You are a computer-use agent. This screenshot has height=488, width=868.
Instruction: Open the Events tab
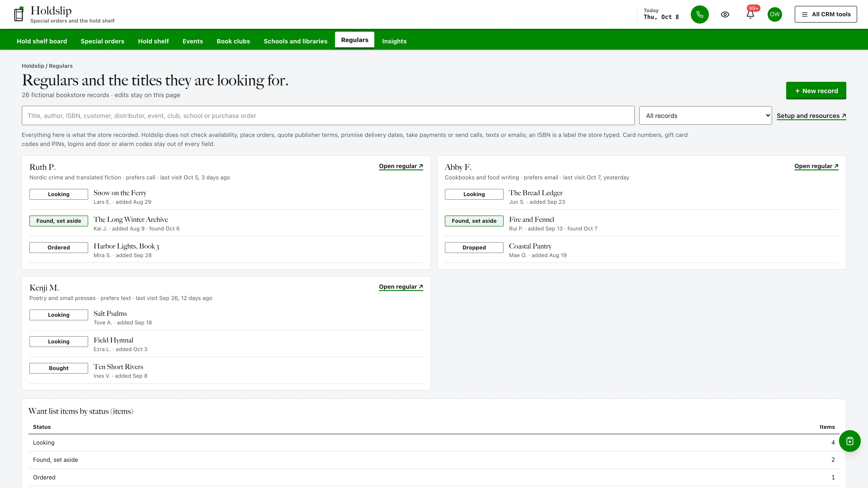coord(193,41)
